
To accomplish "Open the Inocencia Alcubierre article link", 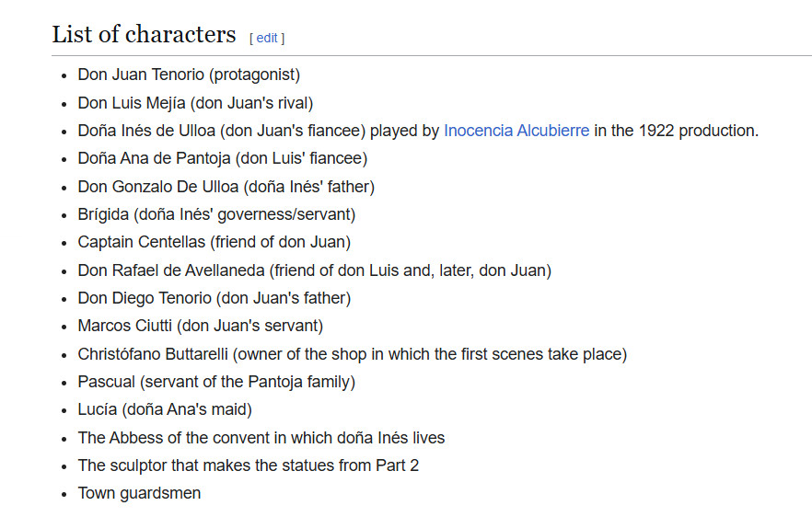I will pyautogui.click(x=516, y=131).
